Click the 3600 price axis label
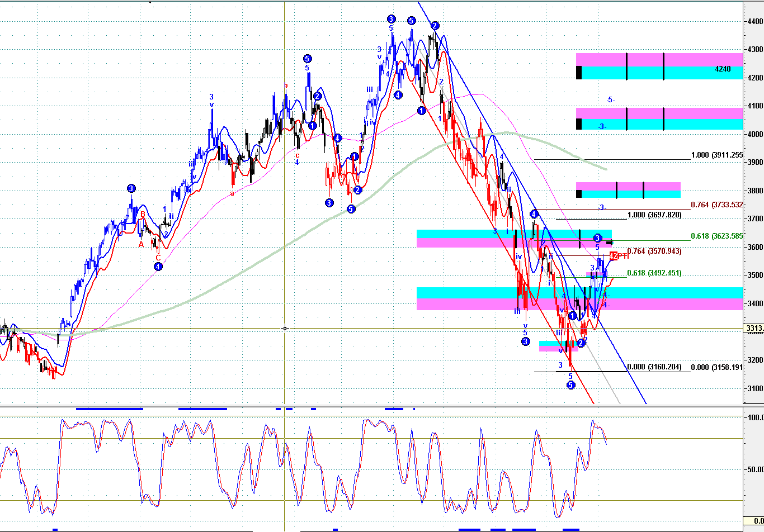 click(755, 247)
